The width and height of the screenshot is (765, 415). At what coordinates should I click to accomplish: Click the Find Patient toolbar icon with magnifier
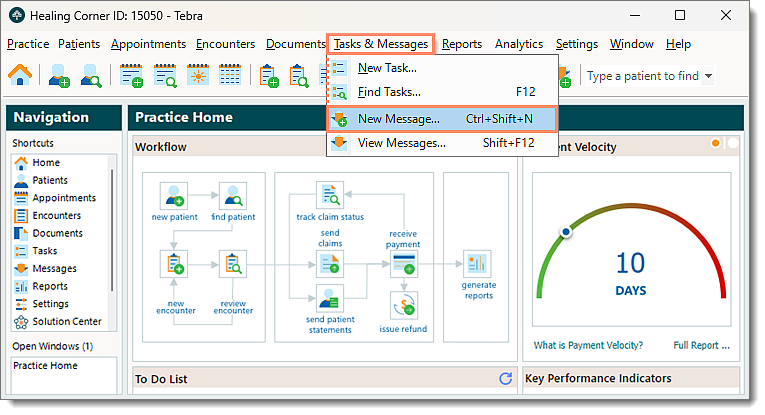coord(91,76)
